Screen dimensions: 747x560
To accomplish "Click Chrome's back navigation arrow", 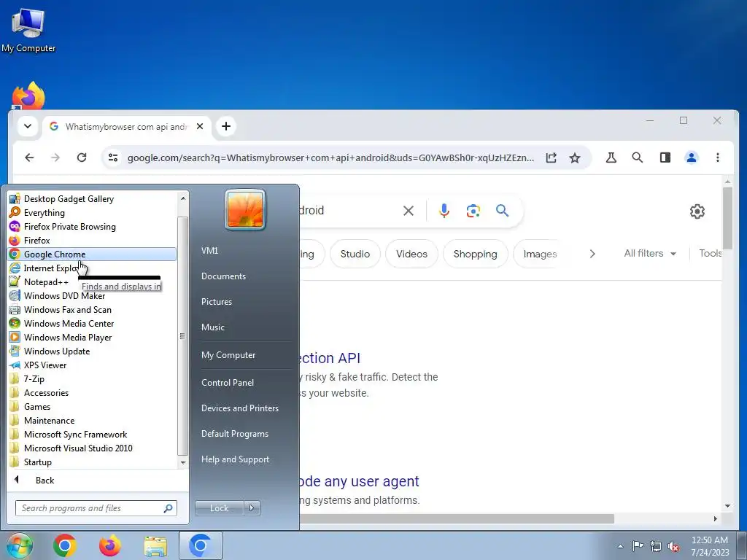I will click(x=29, y=157).
